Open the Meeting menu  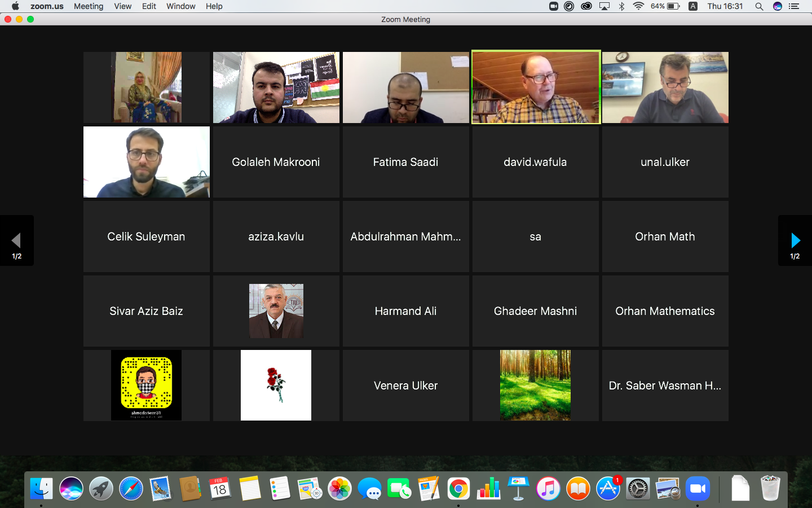click(89, 6)
